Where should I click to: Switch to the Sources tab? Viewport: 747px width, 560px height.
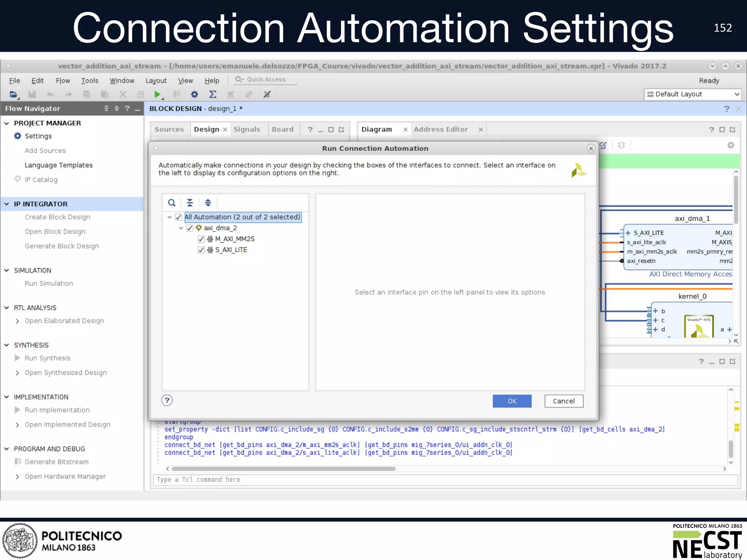pyautogui.click(x=169, y=129)
